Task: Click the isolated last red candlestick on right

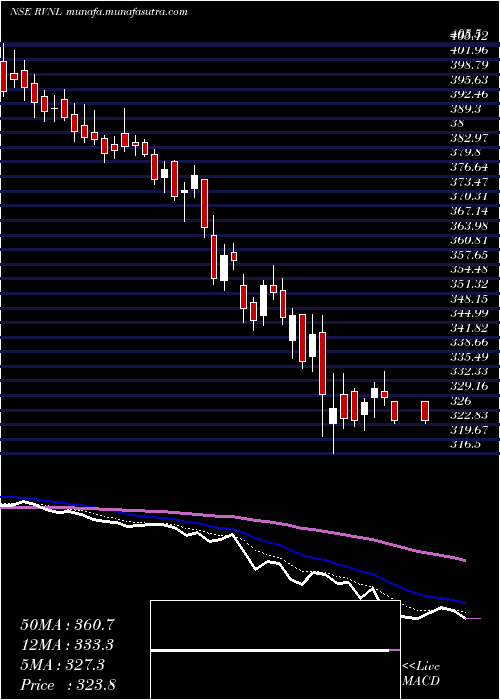Action: tap(425, 412)
